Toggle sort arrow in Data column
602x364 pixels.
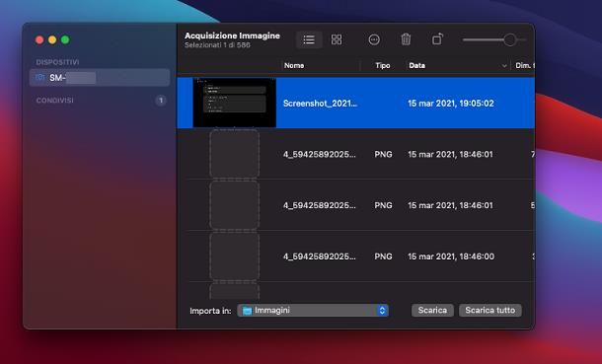(504, 66)
